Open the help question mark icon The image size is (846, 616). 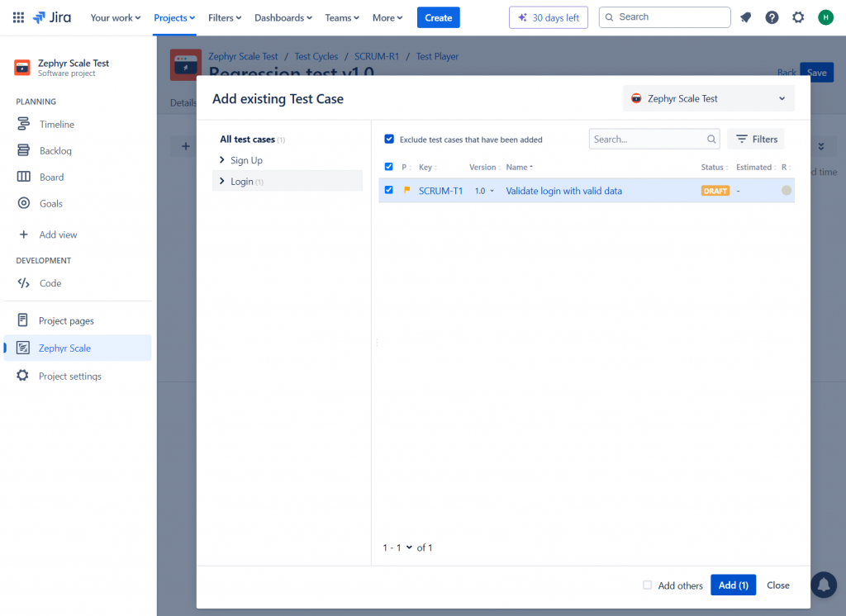tap(772, 17)
